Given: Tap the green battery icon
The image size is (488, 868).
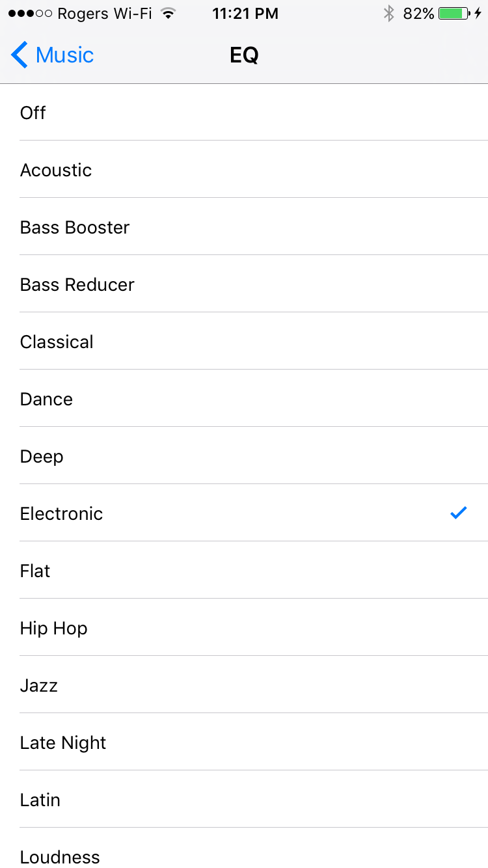Looking at the screenshot, I should tap(454, 14).
